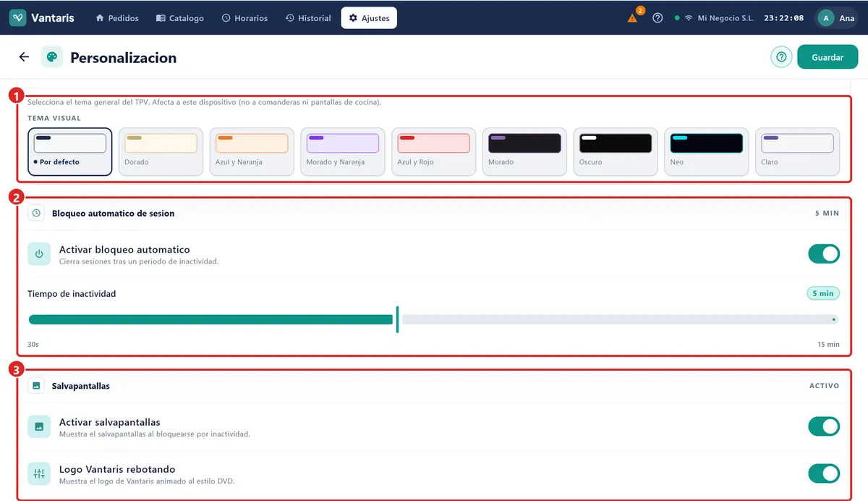Toggle Logo Vantaris rebotando switch
868x501 pixels.
point(824,473)
